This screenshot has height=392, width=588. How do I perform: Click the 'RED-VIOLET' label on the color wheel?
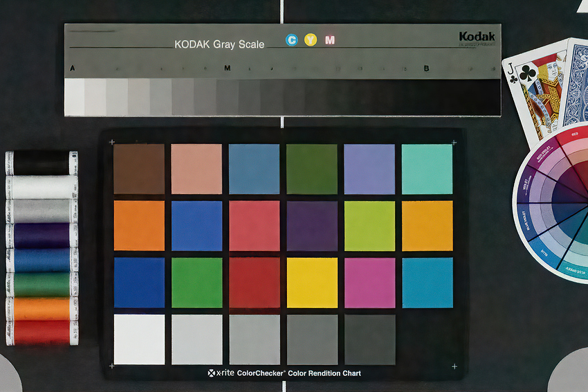click(x=543, y=153)
